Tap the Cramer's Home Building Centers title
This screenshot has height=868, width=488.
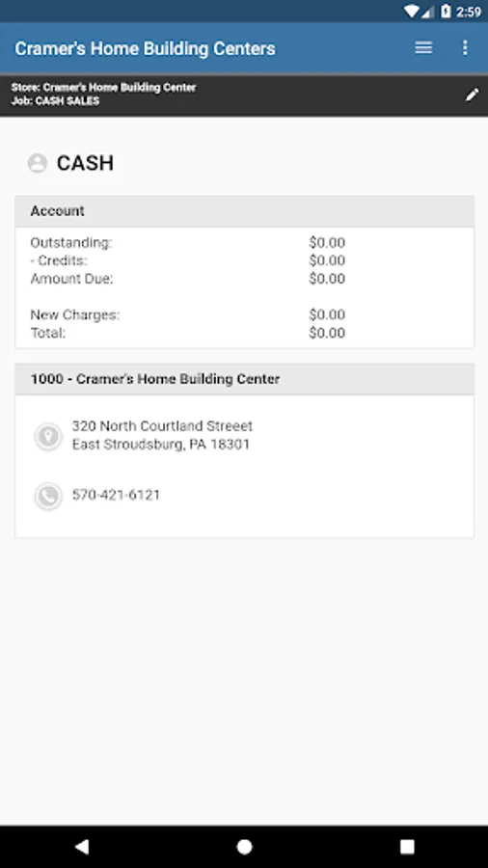point(145,49)
